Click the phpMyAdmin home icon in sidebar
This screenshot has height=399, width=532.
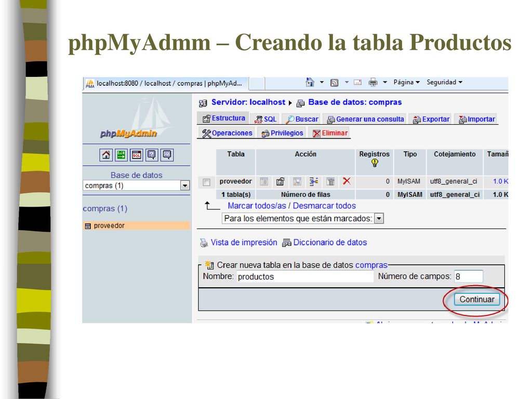106,155
